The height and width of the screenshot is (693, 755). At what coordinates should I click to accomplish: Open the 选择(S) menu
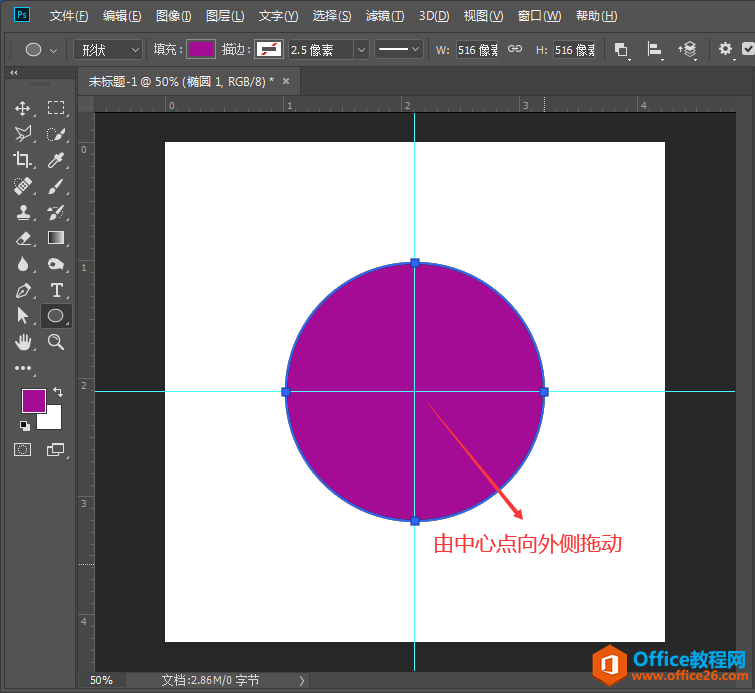[x=332, y=16]
